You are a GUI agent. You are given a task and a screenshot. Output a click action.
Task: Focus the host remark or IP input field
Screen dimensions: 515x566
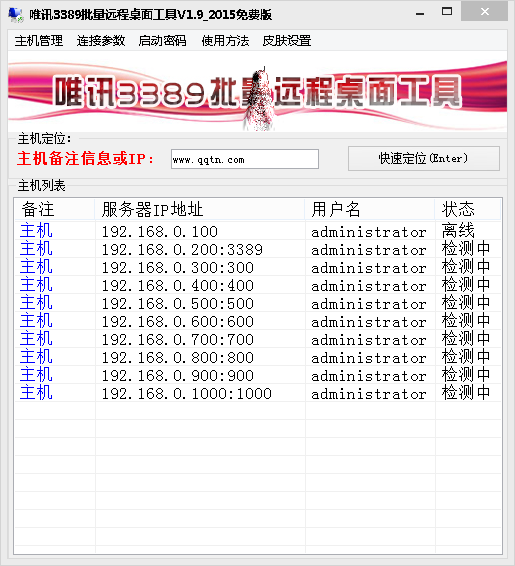[245, 159]
